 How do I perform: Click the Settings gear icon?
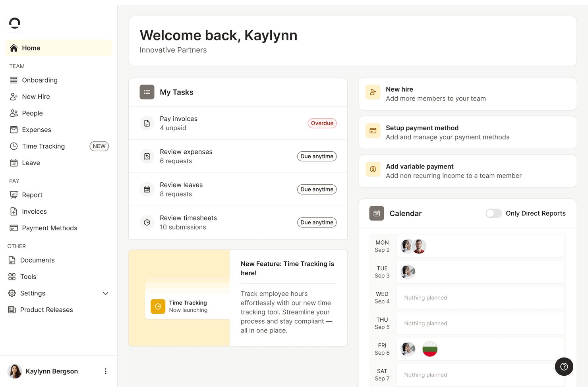click(12, 293)
